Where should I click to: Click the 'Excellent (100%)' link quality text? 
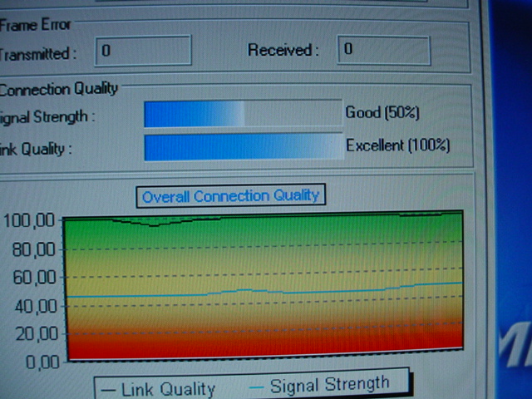point(398,145)
